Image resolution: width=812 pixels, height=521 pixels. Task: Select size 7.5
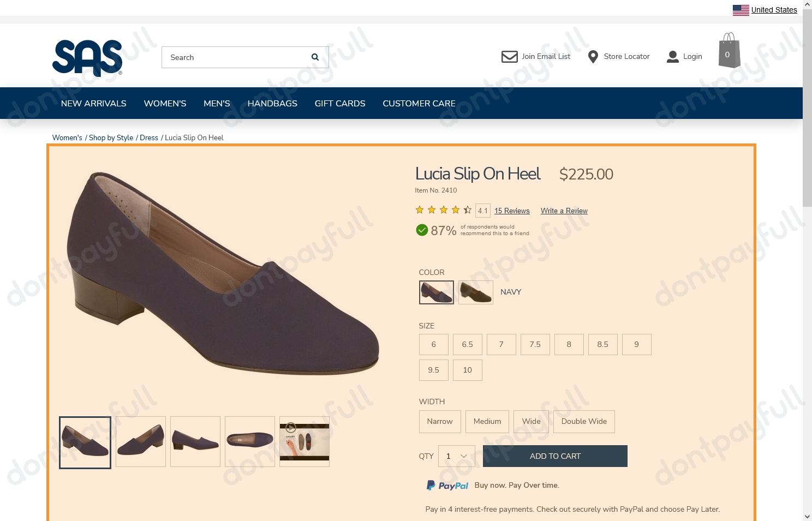[x=535, y=344]
